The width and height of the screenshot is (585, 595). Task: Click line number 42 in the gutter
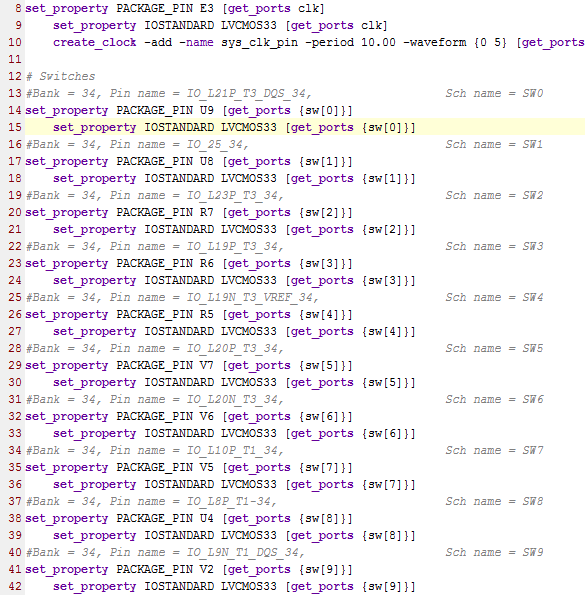pos(15,586)
